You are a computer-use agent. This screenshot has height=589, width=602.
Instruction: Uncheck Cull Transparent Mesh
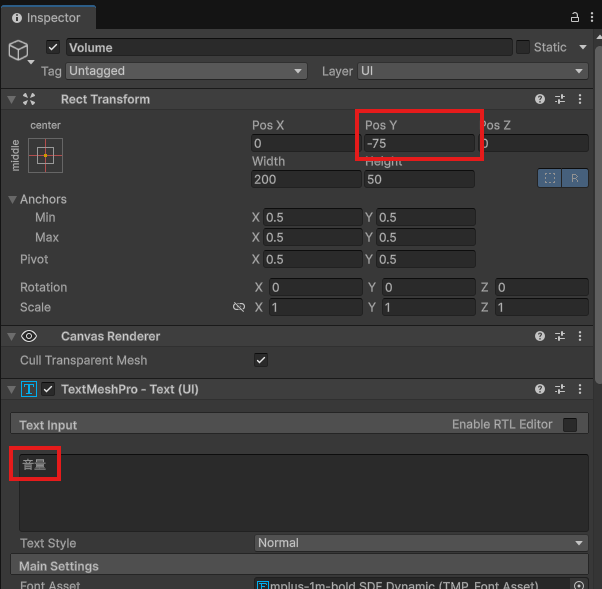[261, 360]
